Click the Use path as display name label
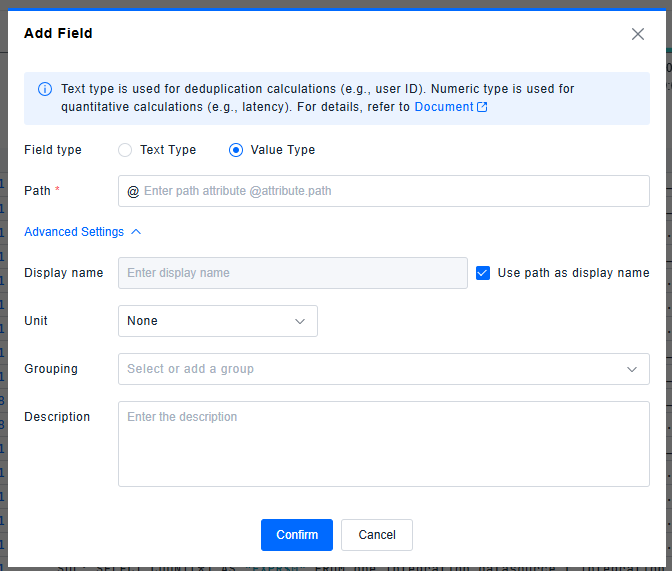 tap(573, 273)
